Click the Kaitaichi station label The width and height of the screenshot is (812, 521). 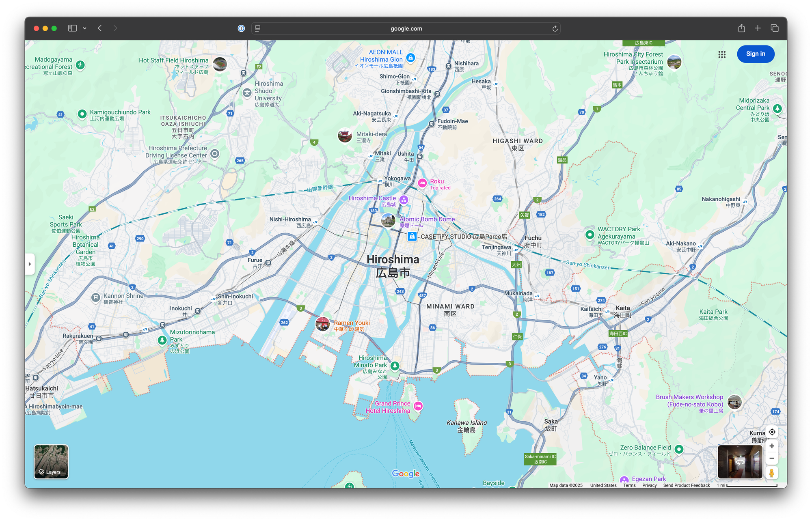592,312
